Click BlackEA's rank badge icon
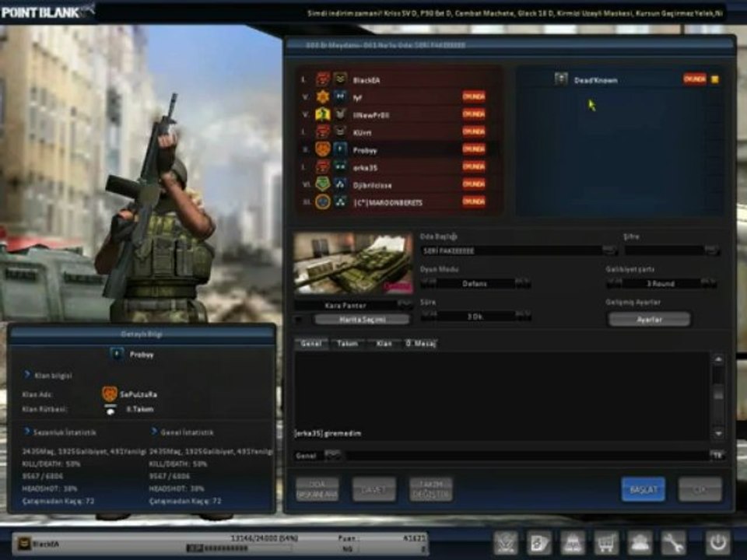The height and width of the screenshot is (560, 747). coord(340,79)
